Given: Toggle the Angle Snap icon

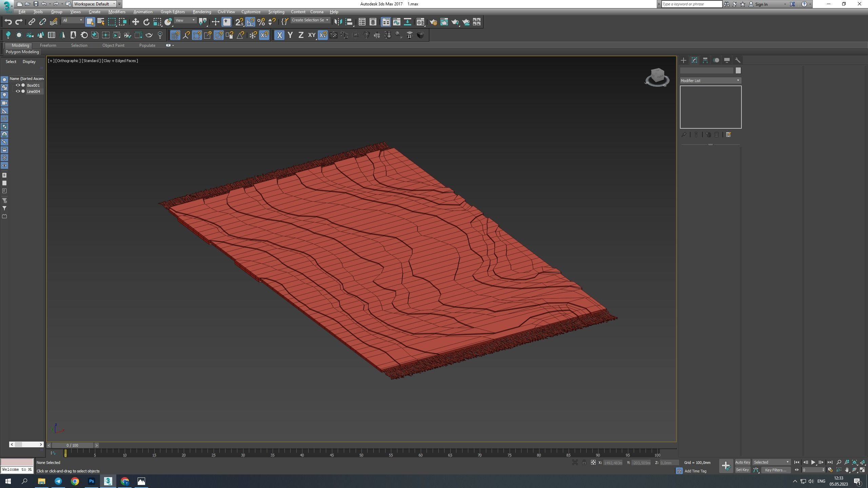Looking at the screenshot, I should [x=250, y=22].
